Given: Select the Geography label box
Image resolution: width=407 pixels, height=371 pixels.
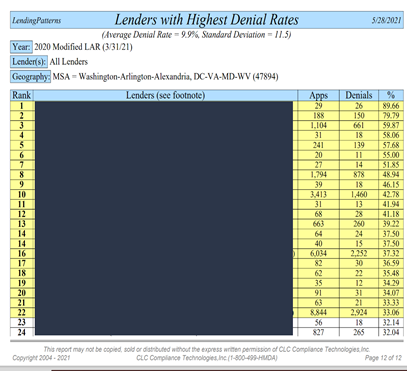Looking at the screenshot, I should (31, 77).
